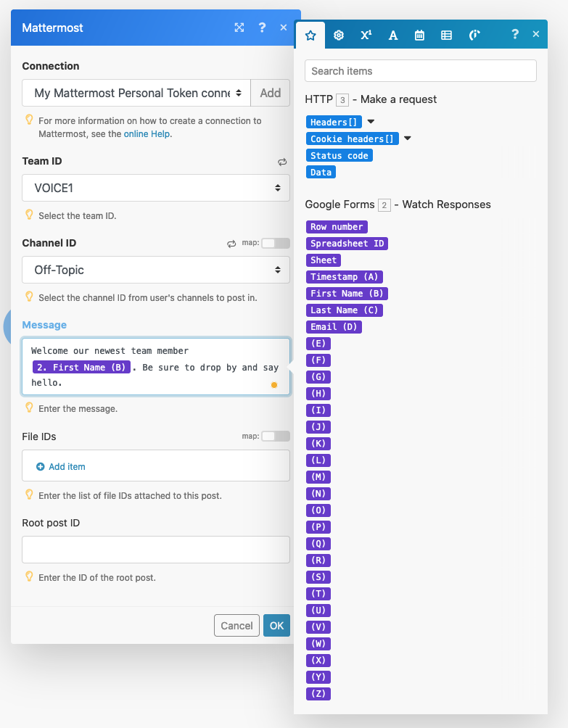Click the Cancel button

pos(236,625)
